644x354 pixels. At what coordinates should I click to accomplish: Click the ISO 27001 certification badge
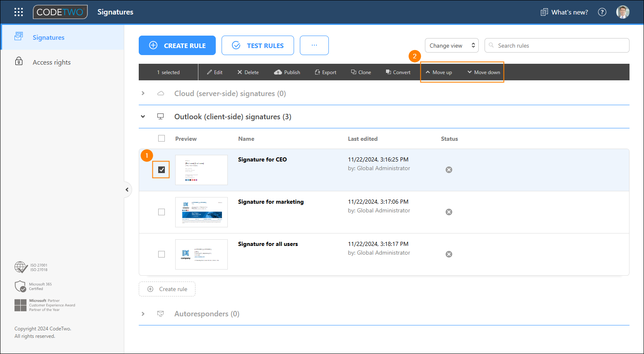[31, 267]
